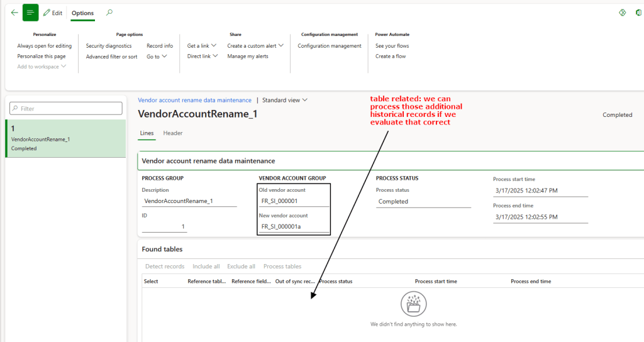This screenshot has height=342, width=644.
Task: Click Security diagnostics
Action: (x=109, y=46)
